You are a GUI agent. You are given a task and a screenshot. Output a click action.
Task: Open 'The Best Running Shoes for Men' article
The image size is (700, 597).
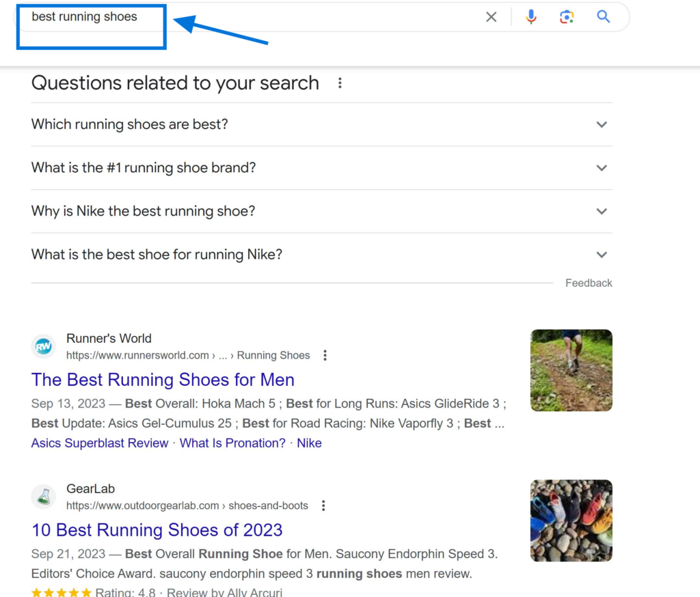[163, 380]
